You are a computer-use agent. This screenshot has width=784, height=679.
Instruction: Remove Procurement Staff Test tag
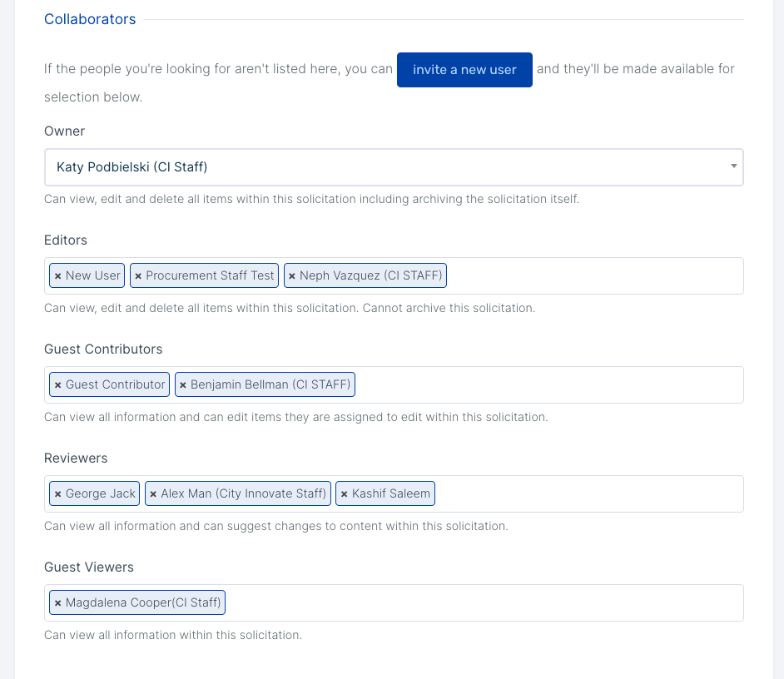tap(138, 276)
